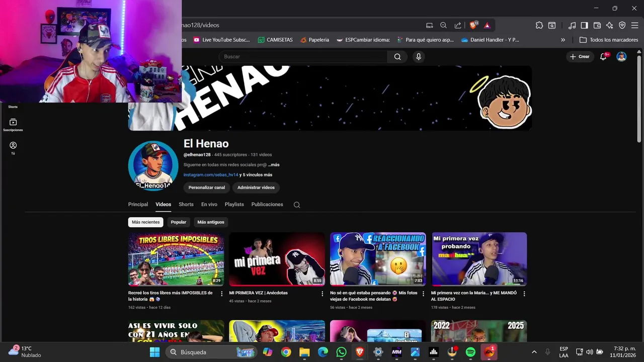Open 'Daniel Handler - Y P...' bookmark

pyautogui.click(x=490, y=40)
